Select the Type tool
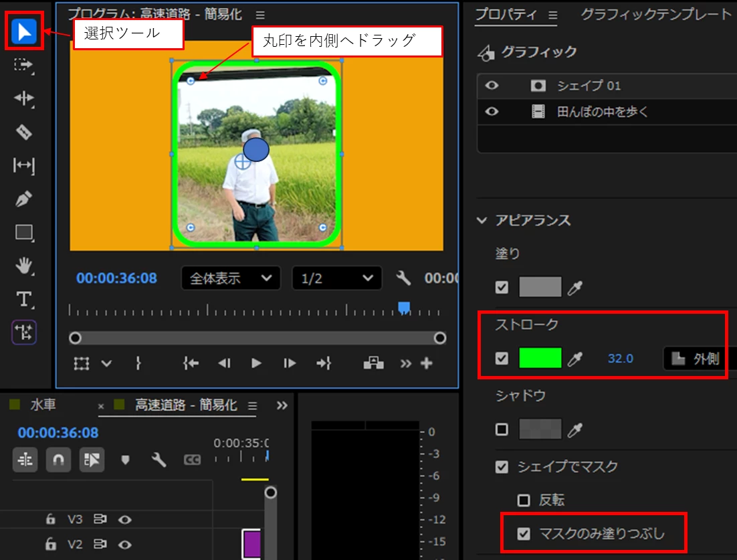 24,300
